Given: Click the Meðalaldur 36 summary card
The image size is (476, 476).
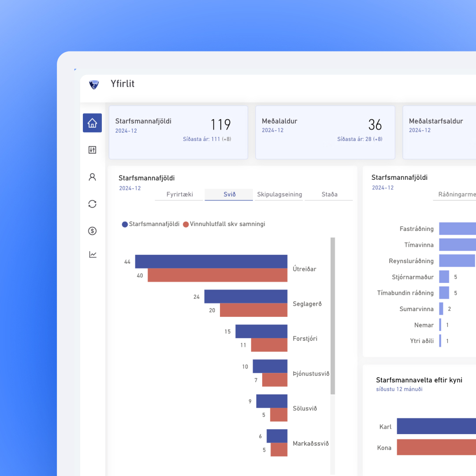Looking at the screenshot, I should [325, 132].
